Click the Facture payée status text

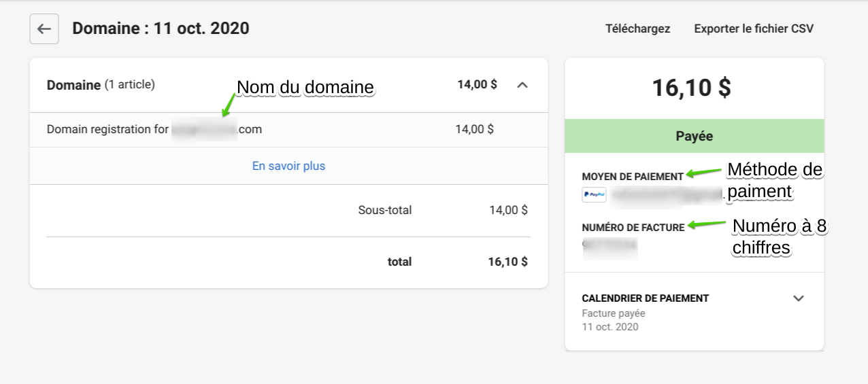[x=613, y=313]
